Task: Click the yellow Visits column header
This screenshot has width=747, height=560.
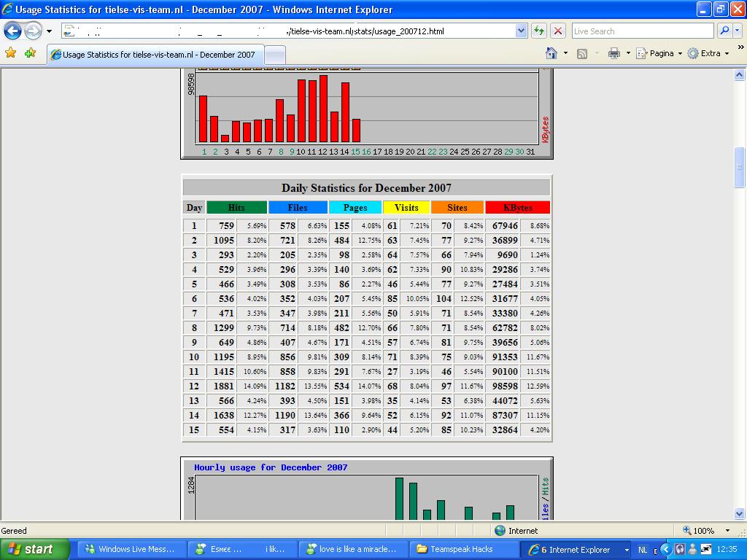Action: (406, 208)
